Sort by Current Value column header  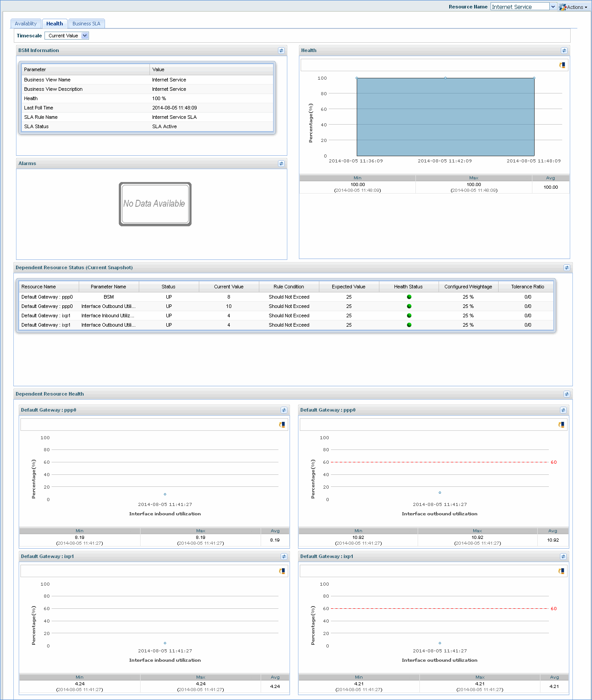[229, 287]
